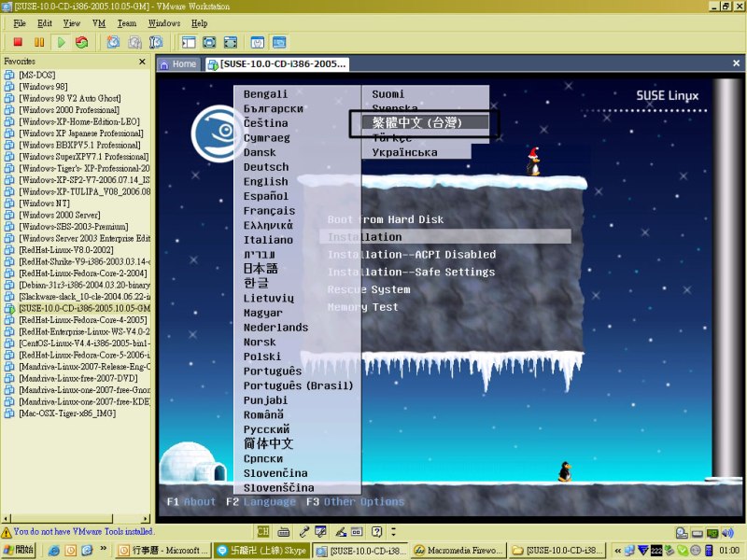The width and height of the screenshot is (747, 560).
Task: Open the Help menu
Action: (x=199, y=23)
